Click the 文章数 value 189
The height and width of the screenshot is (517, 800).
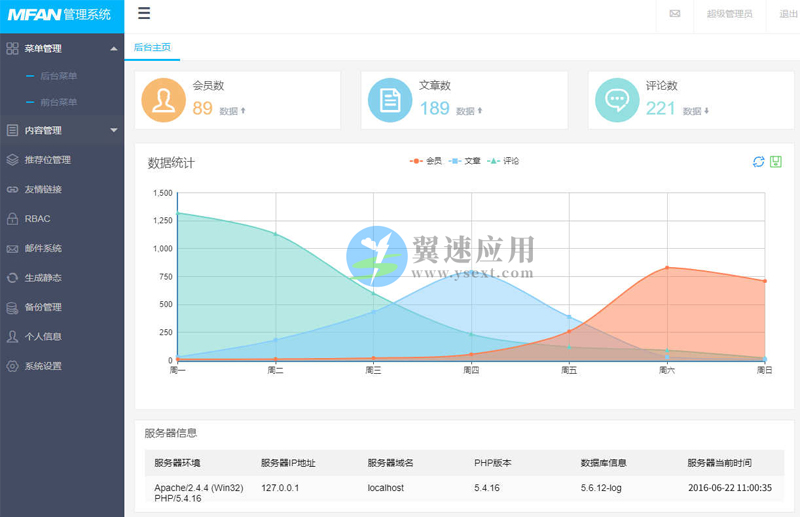coord(434,108)
